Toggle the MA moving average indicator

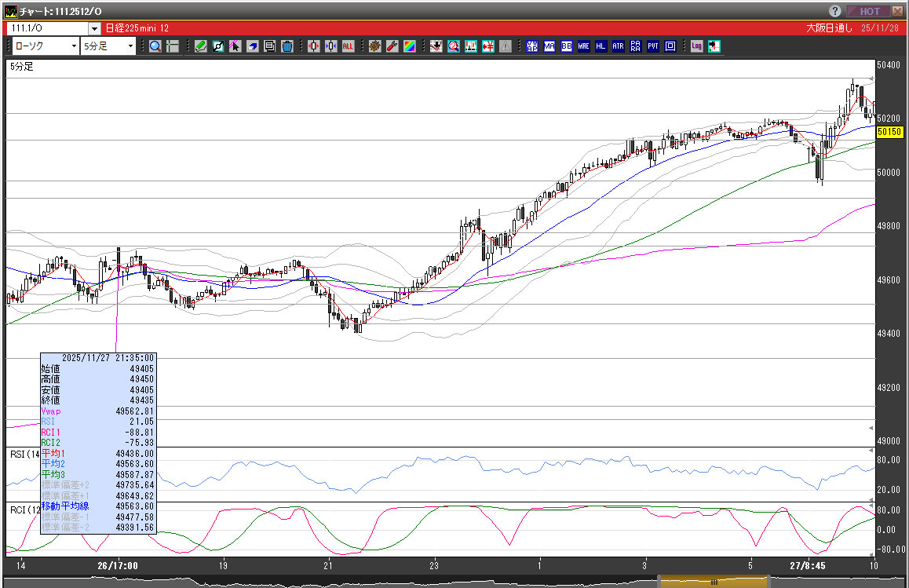click(x=549, y=46)
